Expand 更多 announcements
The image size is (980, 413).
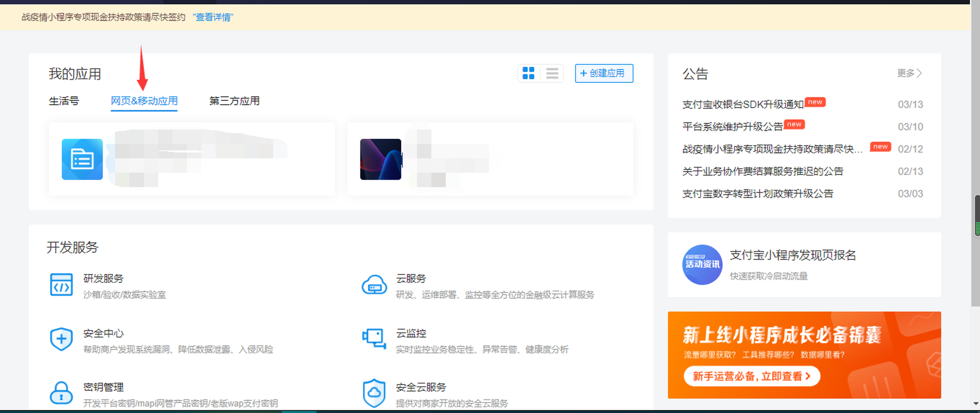click(909, 73)
